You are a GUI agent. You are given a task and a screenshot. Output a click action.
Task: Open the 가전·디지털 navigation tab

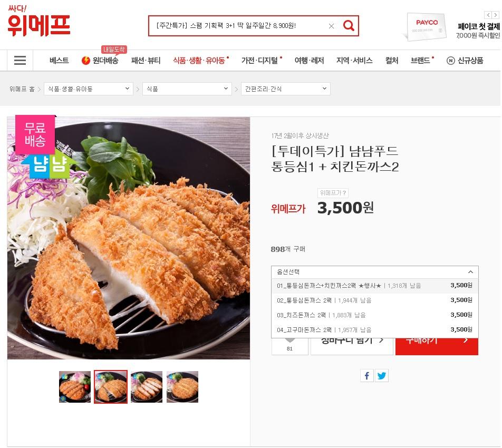259,61
